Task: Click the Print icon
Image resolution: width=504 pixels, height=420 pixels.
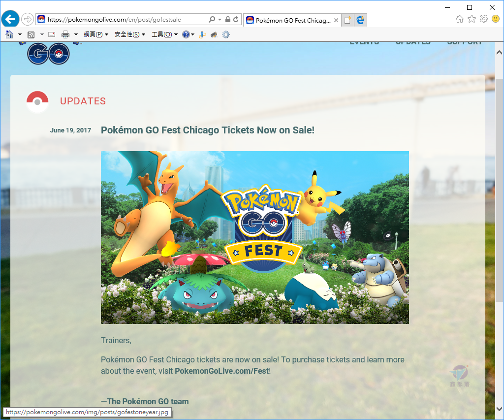Action: click(x=65, y=34)
